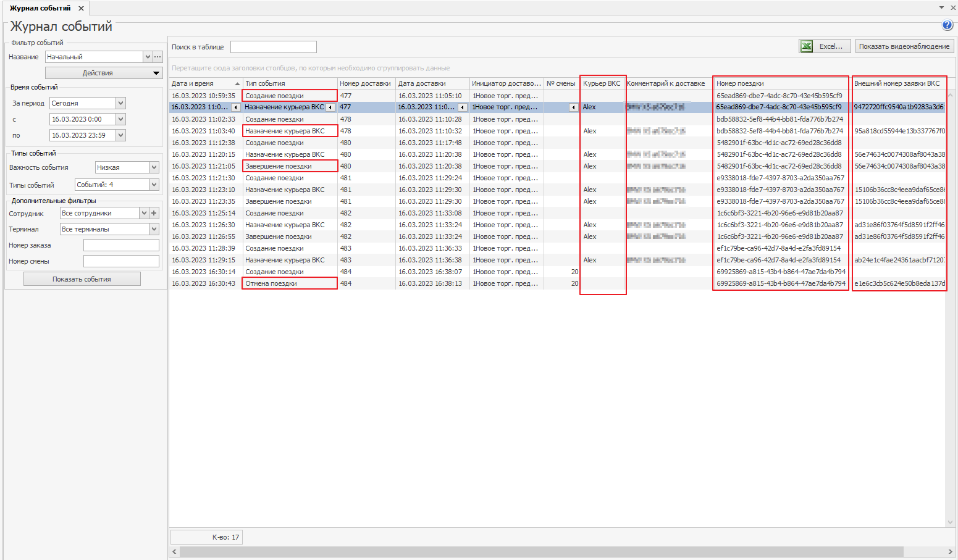
Task: Expand Типы событий dropdown
Action: (x=154, y=185)
